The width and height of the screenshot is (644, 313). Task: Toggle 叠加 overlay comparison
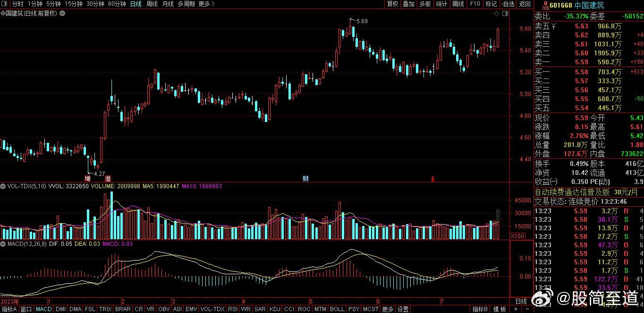click(x=408, y=4)
